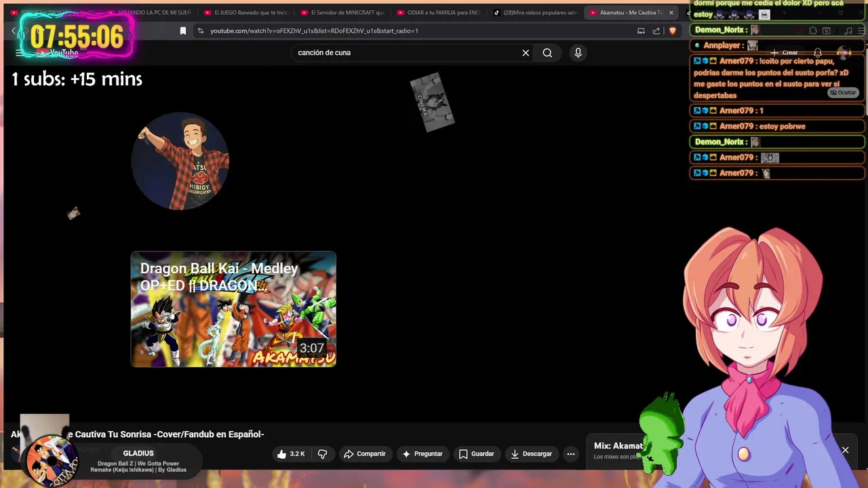Click the Mix: Akamat playlist title
The height and width of the screenshot is (488, 868).
pyautogui.click(x=618, y=446)
